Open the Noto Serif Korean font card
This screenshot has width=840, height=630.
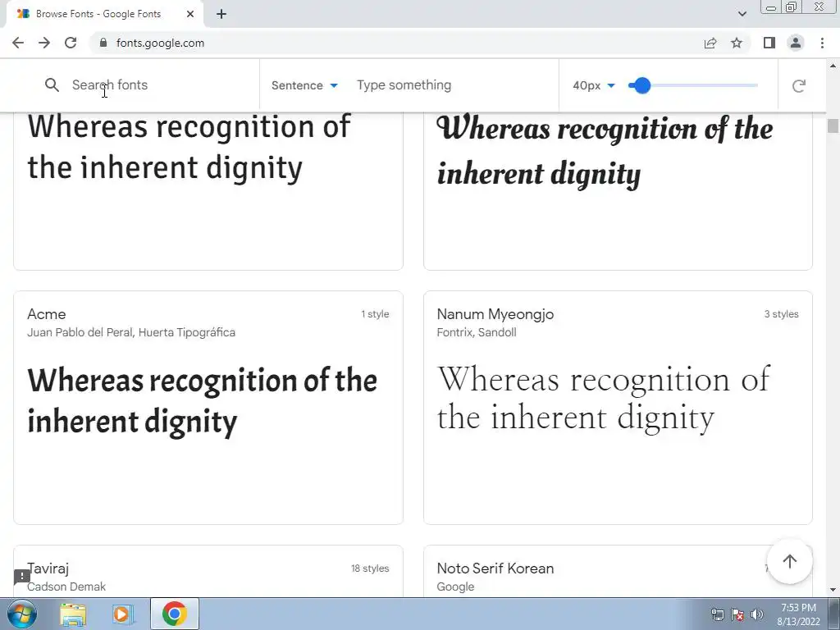[x=618, y=571]
